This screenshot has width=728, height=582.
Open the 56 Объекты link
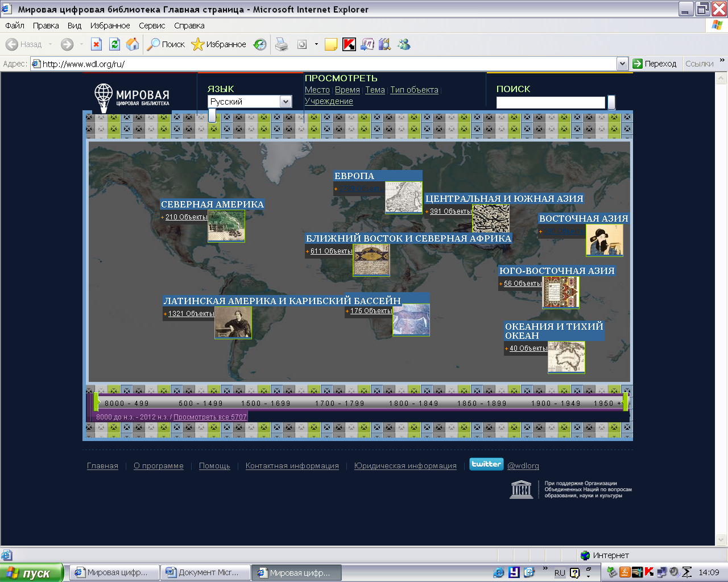[523, 284]
